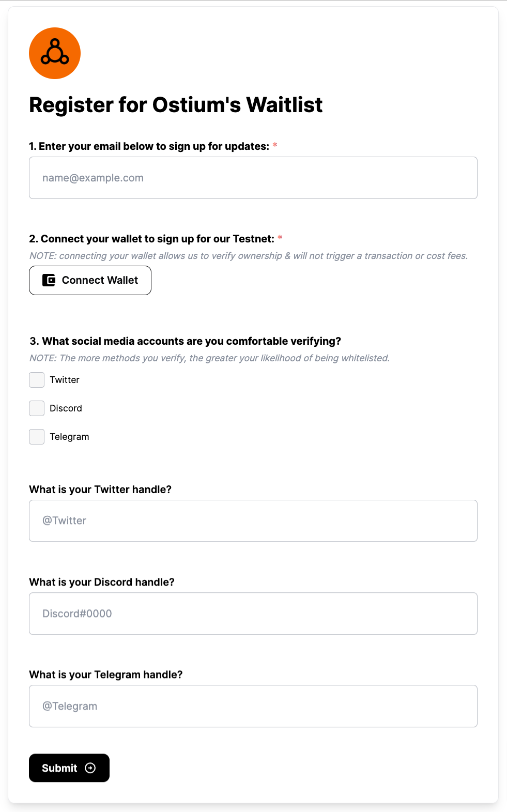Focus the email address input field
The width and height of the screenshot is (507, 812).
click(x=253, y=178)
